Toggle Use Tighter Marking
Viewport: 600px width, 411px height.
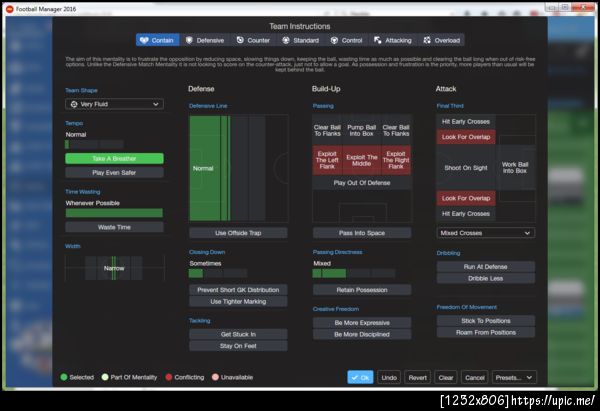238,302
